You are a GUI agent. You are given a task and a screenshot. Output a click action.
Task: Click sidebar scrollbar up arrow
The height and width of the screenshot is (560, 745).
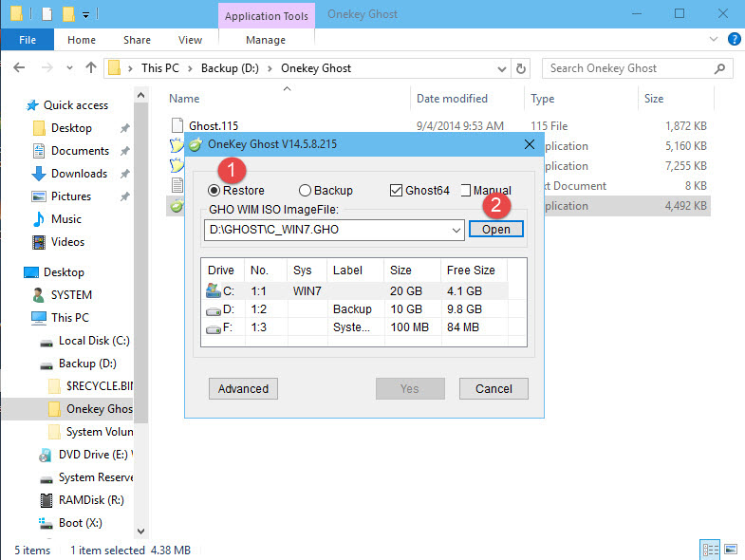[140, 96]
